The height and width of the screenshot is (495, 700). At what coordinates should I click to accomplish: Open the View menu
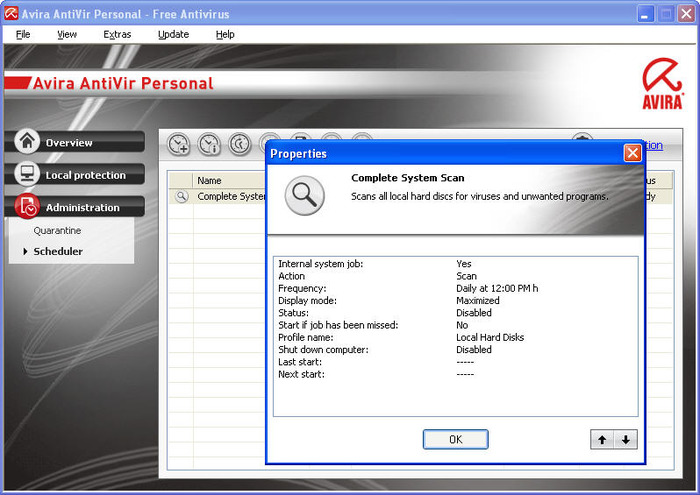pos(67,34)
